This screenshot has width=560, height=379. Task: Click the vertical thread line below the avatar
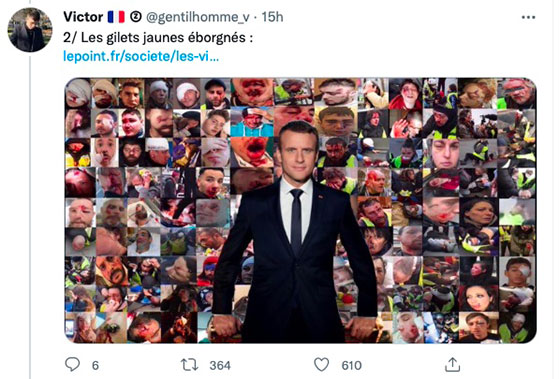pyautogui.click(x=30, y=216)
